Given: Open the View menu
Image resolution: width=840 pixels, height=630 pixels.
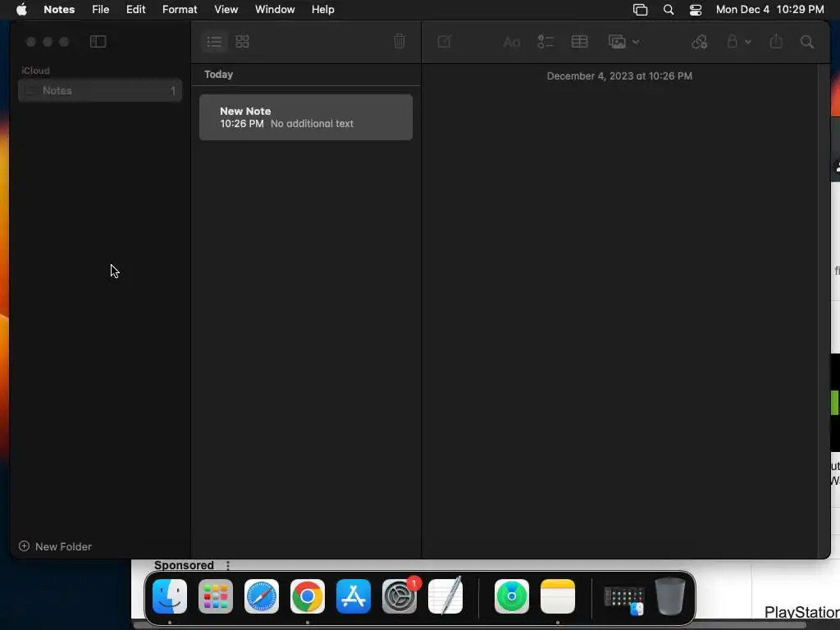Looking at the screenshot, I should click(x=226, y=9).
